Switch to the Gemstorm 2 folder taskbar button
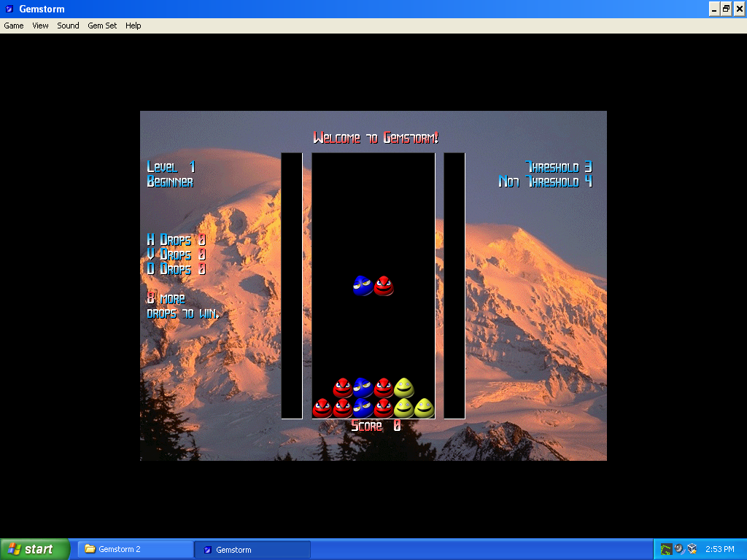 (135, 549)
